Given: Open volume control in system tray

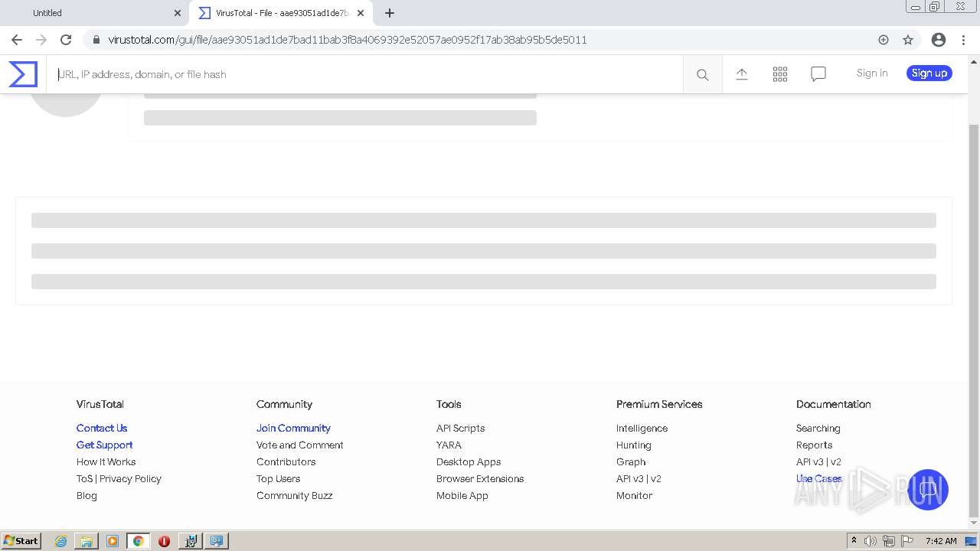Looking at the screenshot, I should point(871,541).
